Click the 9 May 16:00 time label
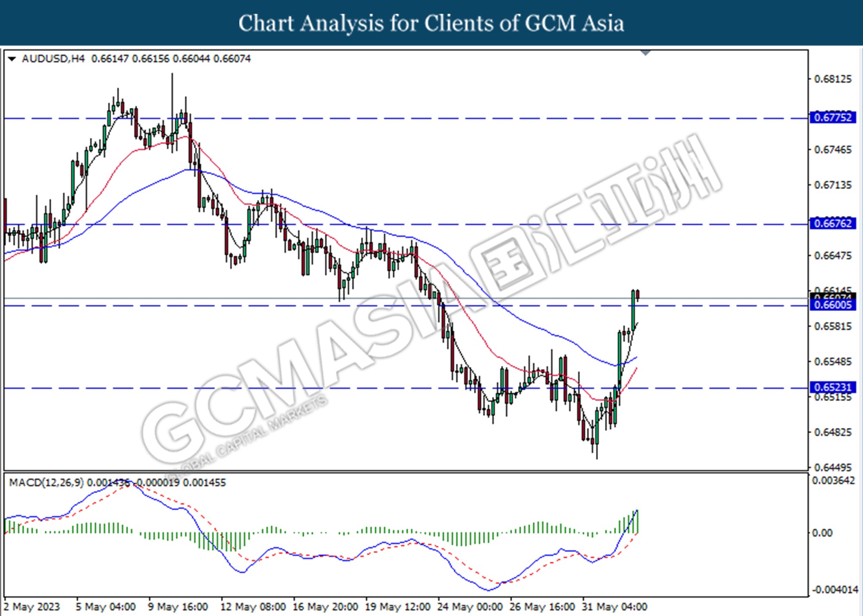Image resolution: width=863 pixels, height=616 pixels. pos(178,607)
